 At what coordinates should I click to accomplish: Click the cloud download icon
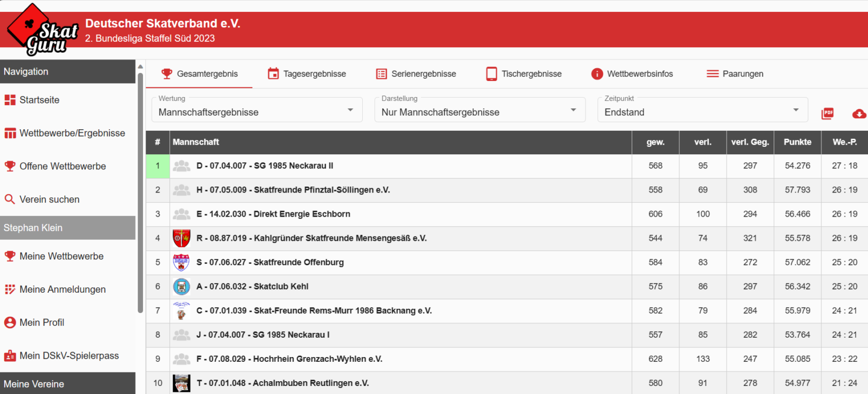(x=859, y=114)
